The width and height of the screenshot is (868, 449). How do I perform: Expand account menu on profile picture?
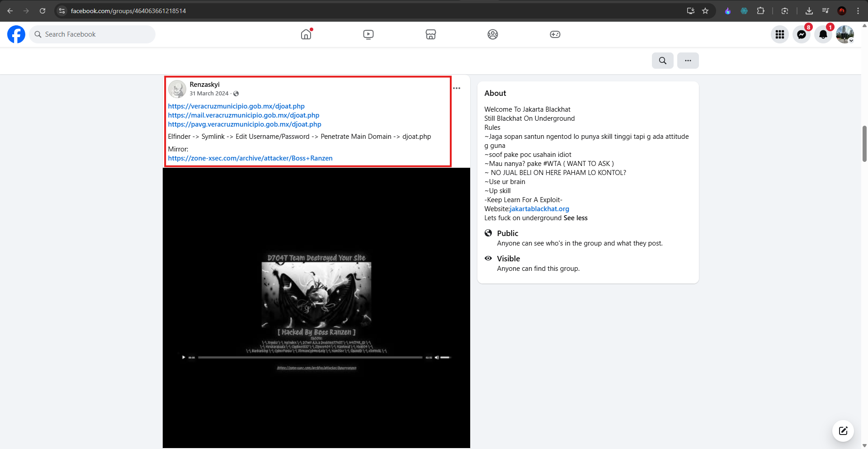point(845,34)
